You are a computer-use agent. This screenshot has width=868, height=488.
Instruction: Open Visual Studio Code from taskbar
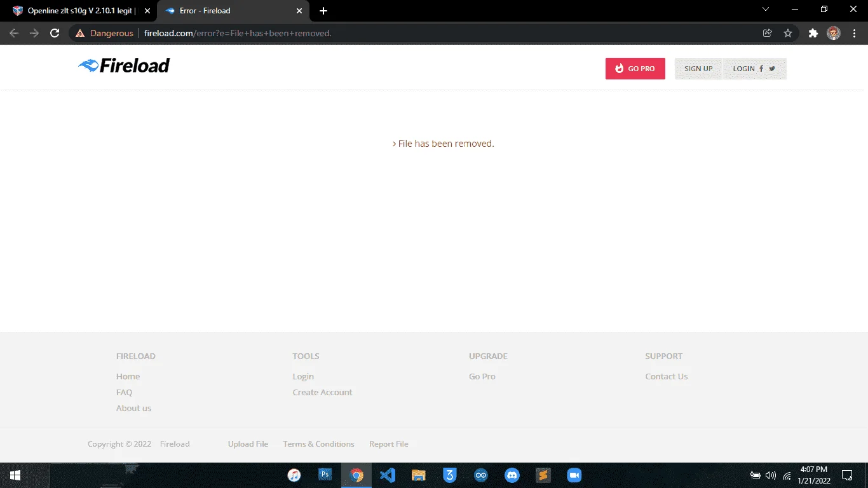point(388,475)
